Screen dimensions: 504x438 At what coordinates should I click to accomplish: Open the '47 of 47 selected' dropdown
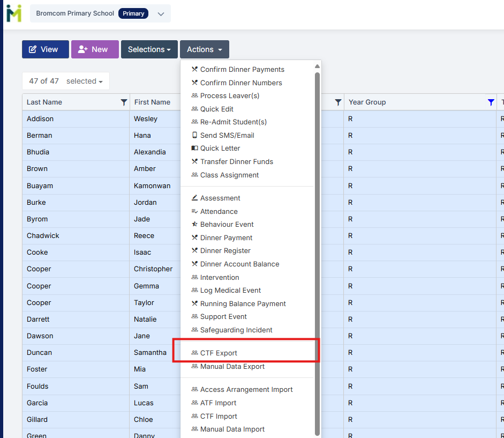click(65, 81)
